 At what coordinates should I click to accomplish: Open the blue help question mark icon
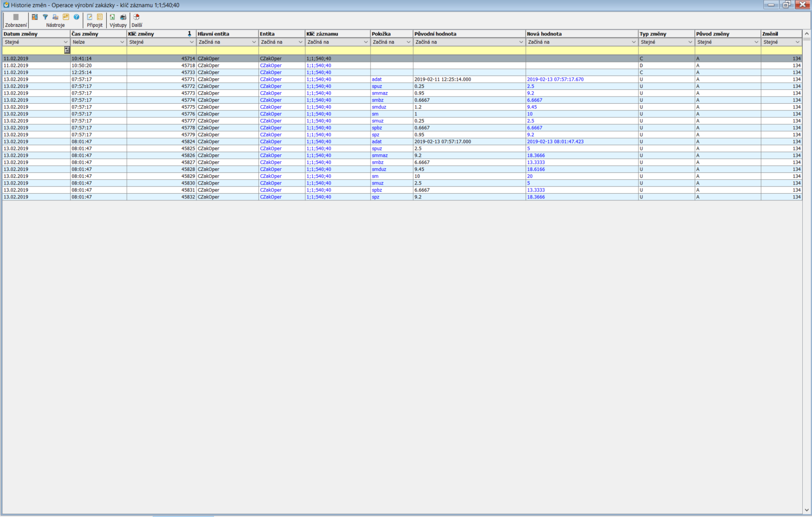pos(76,17)
